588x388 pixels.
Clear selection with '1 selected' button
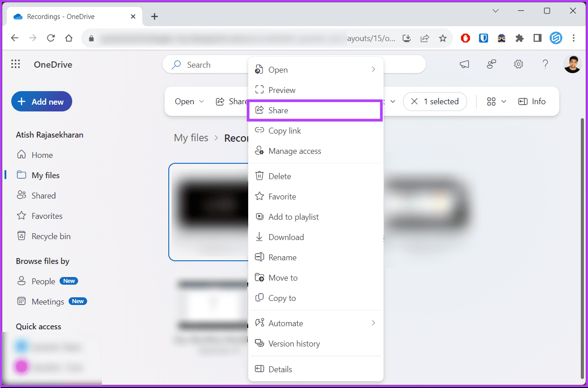point(435,102)
